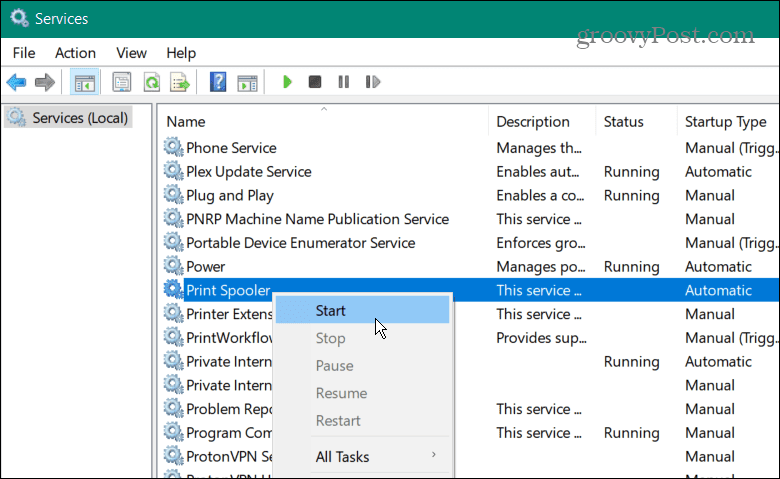Click the Refresh toolbar icon
The image size is (780, 479).
(x=151, y=82)
